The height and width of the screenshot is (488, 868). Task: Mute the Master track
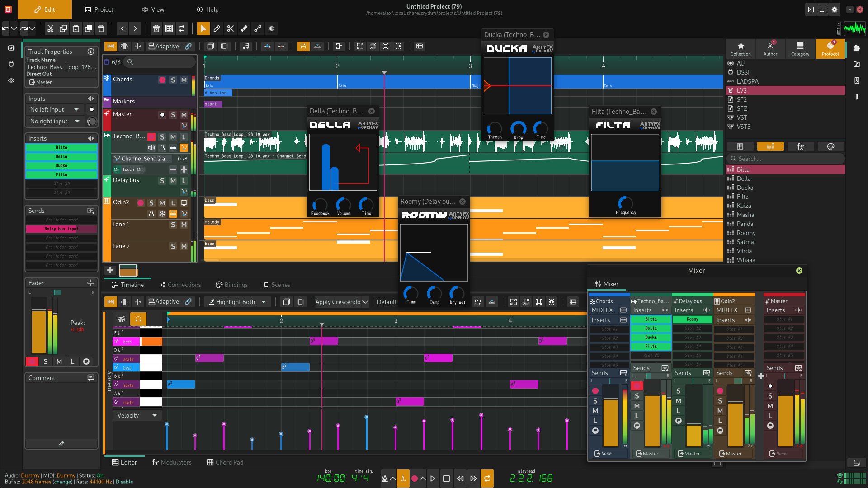tap(184, 115)
